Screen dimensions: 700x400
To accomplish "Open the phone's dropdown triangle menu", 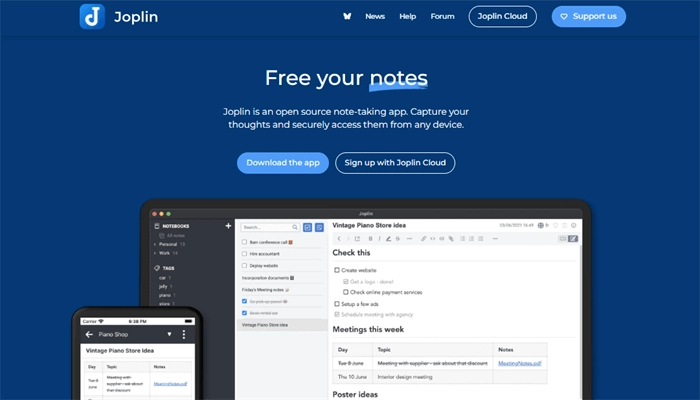I will pyautogui.click(x=169, y=334).
